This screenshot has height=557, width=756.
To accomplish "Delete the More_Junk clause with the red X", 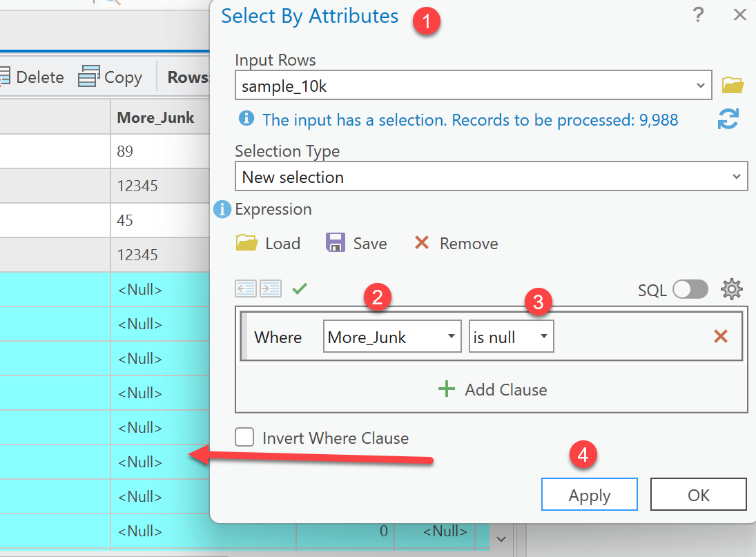I will pos(720,337).
